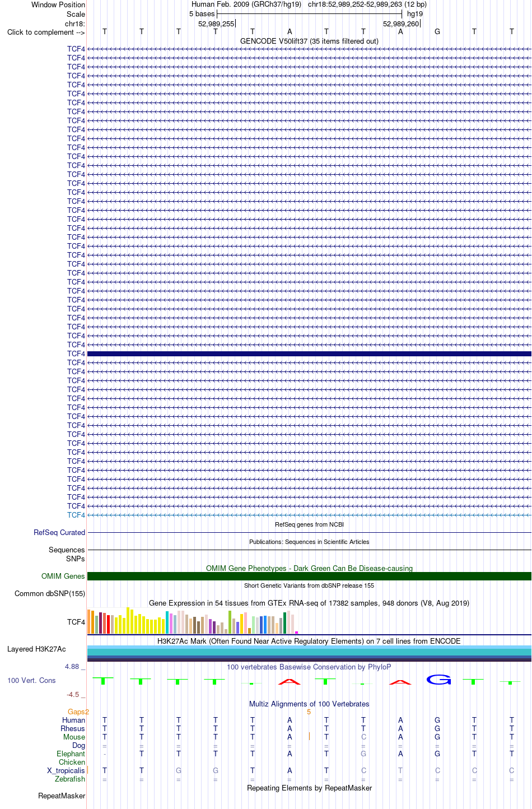Click the Layered H3K27Ac track label

click(36, 649)
